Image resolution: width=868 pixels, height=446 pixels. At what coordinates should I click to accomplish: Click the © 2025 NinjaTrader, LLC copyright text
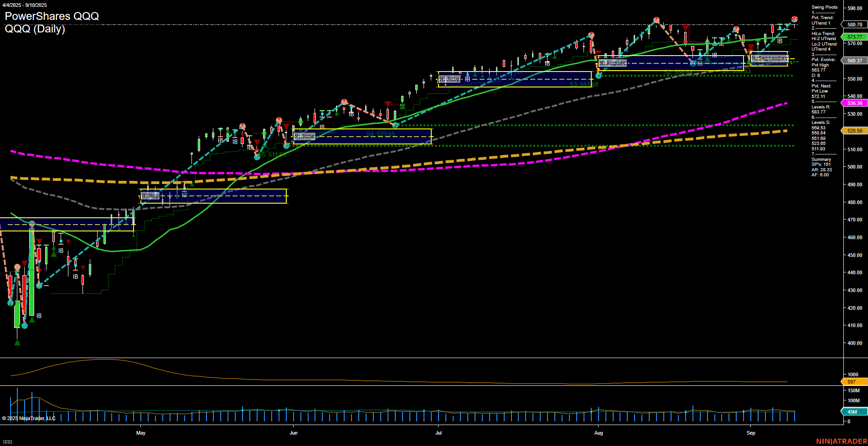29,418
